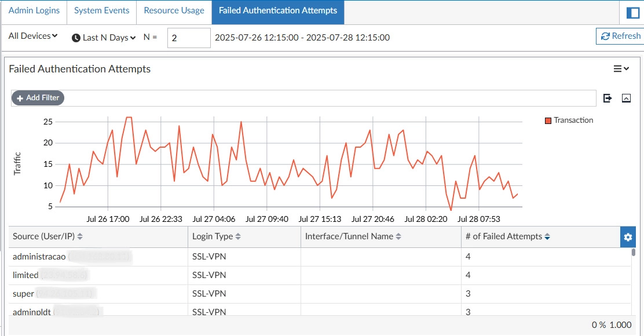
Task: Go to the Resource Usage tab
Action: (174, 11)
